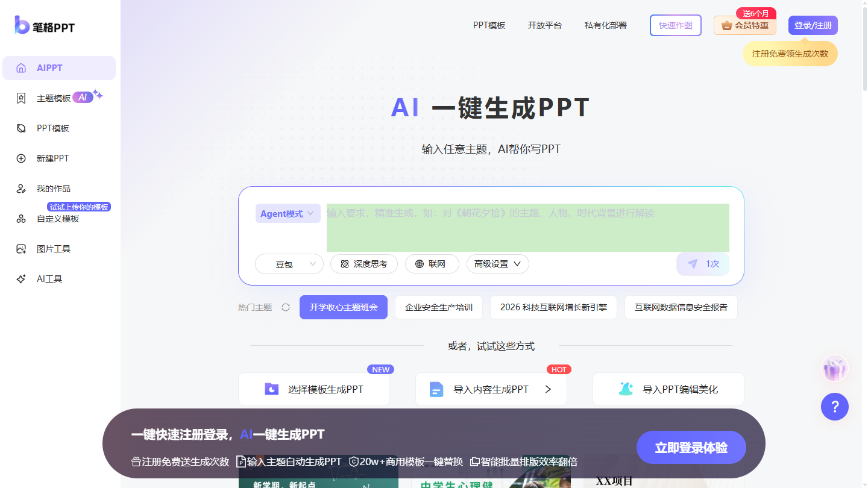Click the send arrow icon
868x488 pixels.
693,264
